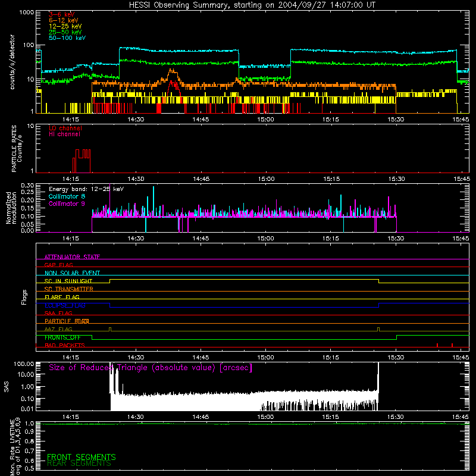Click the 100.00 value on SAS axis
This screenshot has height=476, width=476.
[x=24, y=364]
